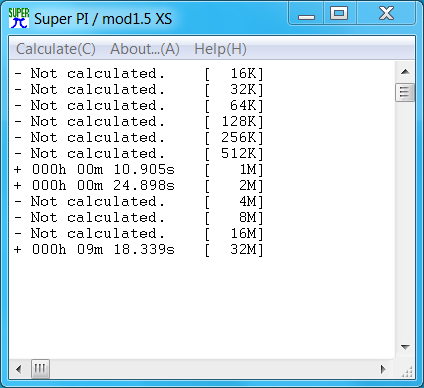Click the horizontal scrollbar thumb
424x388 pixels.
click(40, 369)
